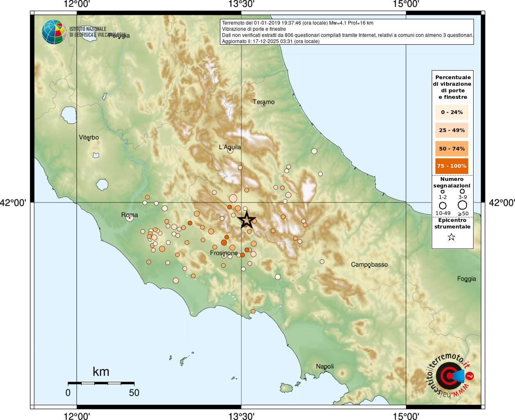The image size is (515, 420).
Task: Select the 75 - 100% legend swatch
Action: tap(452, 166)
